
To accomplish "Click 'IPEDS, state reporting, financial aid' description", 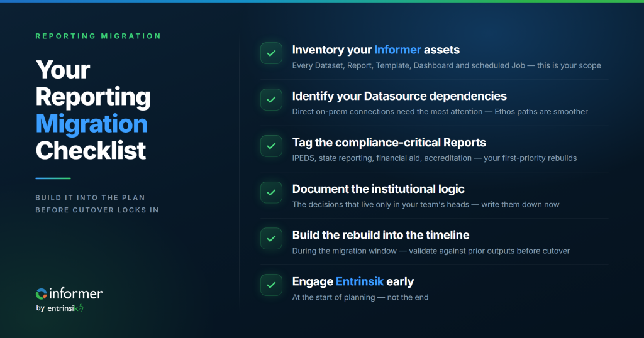I will tap(435, 158).
